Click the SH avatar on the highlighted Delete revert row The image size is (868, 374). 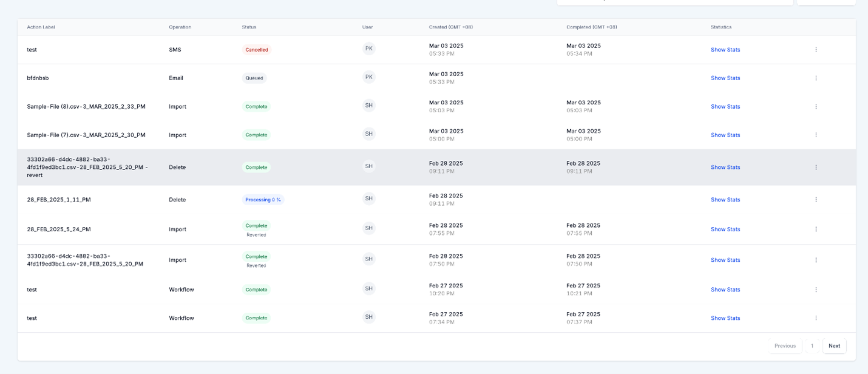pos(368,166)
